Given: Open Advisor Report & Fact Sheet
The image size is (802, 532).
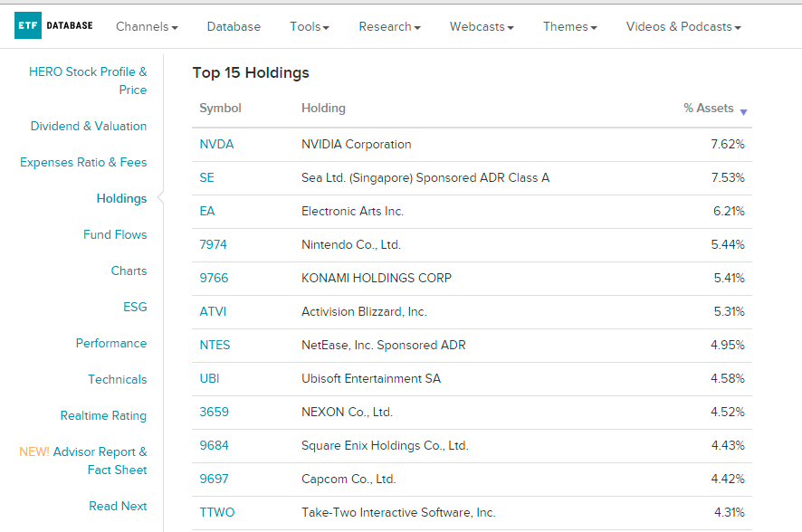Looking at the screenshot, I should (83, 461).
